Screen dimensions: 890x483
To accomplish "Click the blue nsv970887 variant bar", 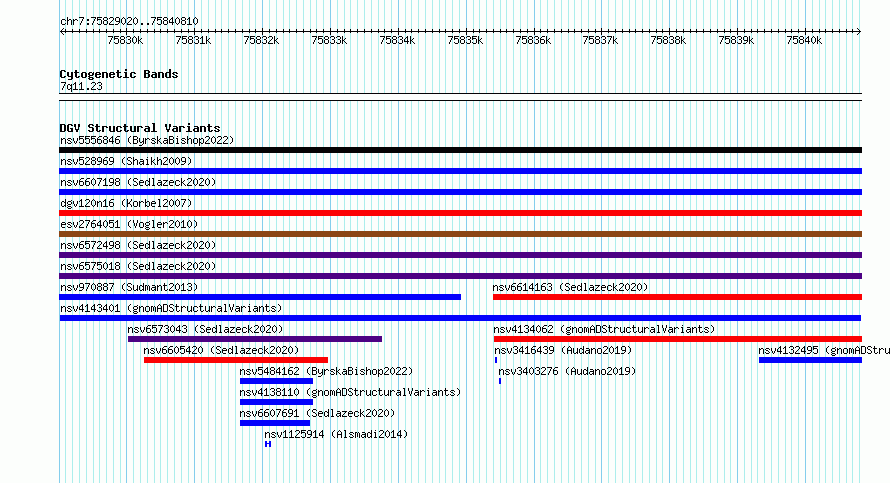I will click(260, 297).
